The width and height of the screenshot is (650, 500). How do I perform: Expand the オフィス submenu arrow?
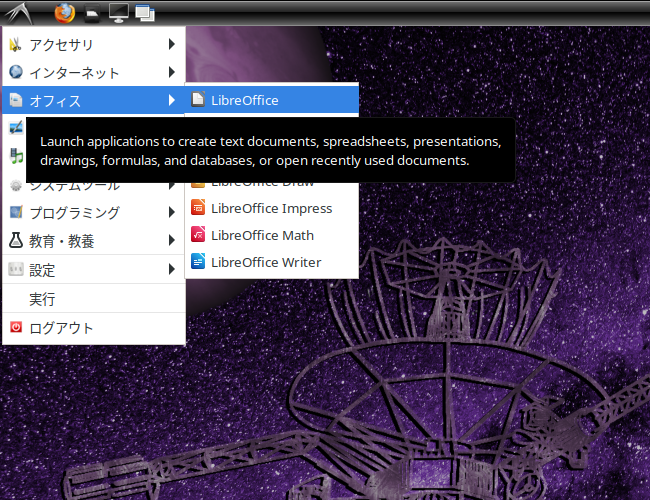(x=172, y=100)
